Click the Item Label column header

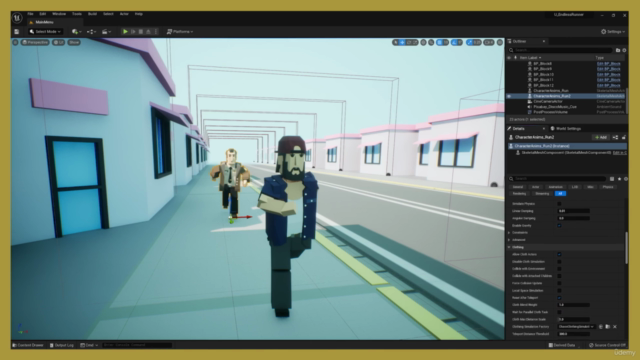click(530, 58)
